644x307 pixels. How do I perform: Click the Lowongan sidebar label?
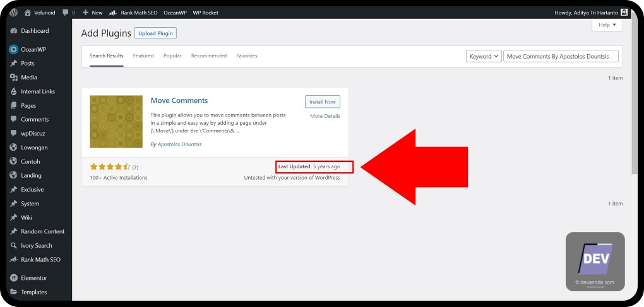coord(34,147)
